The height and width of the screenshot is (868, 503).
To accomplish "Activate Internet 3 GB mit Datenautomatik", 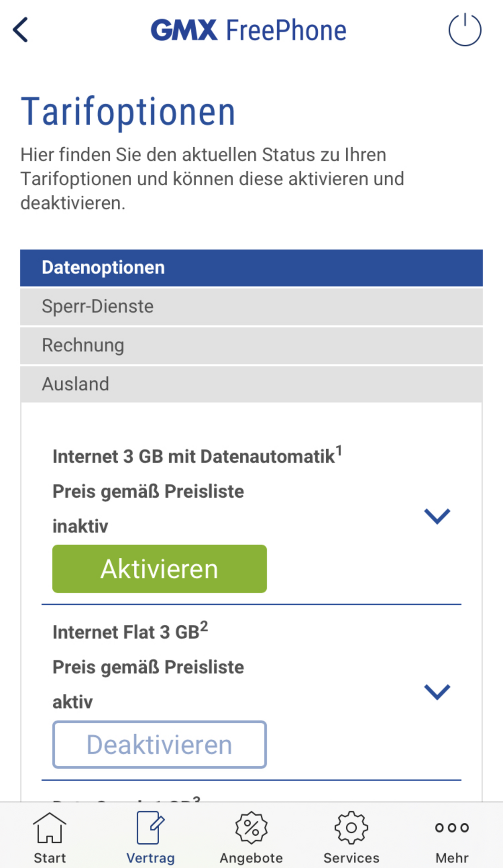I will point(159,569).
